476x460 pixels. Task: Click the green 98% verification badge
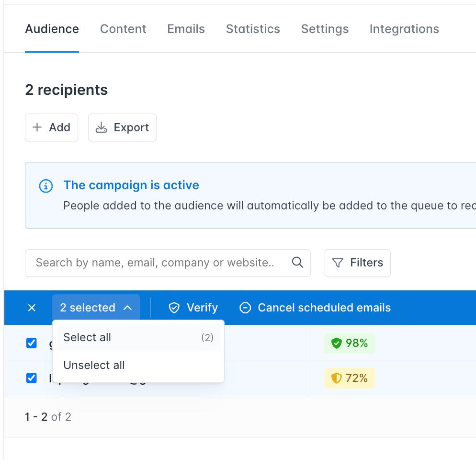[350, 344]
